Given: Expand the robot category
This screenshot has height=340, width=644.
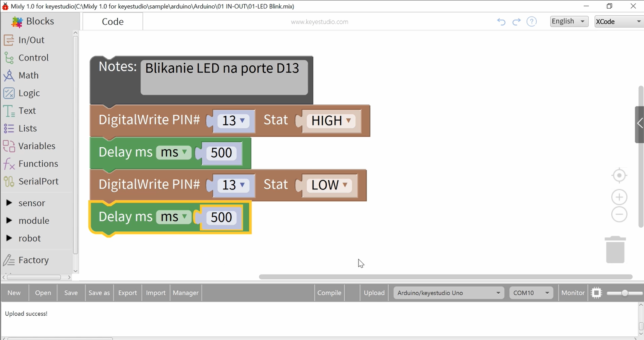Looking at the screenshot, I should [29, 238].
